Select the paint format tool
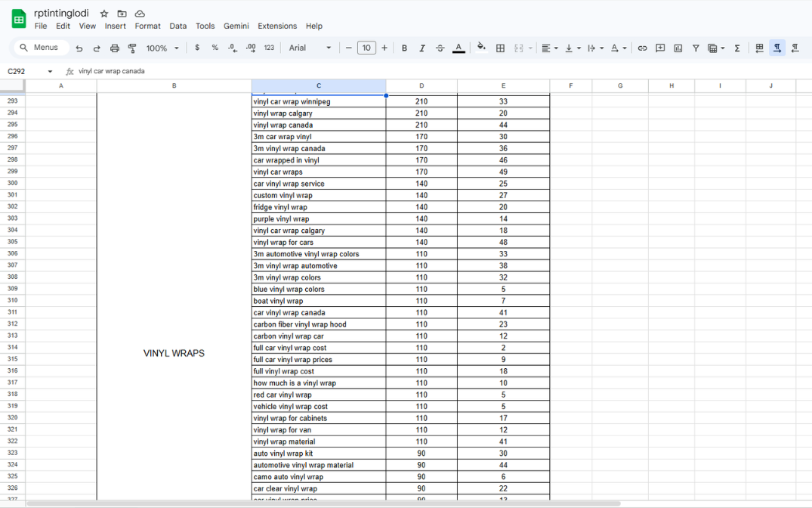This screenshot has height=508, width=812. click(x=132, y=48)
